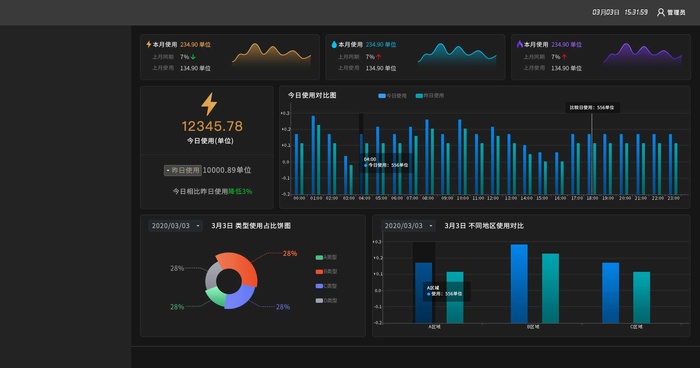Click the B区域 axis label

pos(533,327)
